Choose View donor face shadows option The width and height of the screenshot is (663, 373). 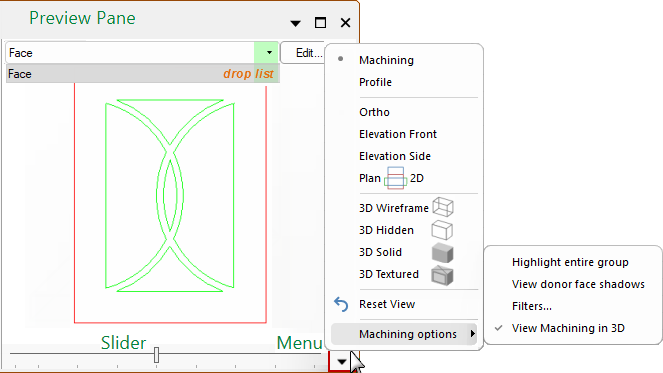coord(578,284)
